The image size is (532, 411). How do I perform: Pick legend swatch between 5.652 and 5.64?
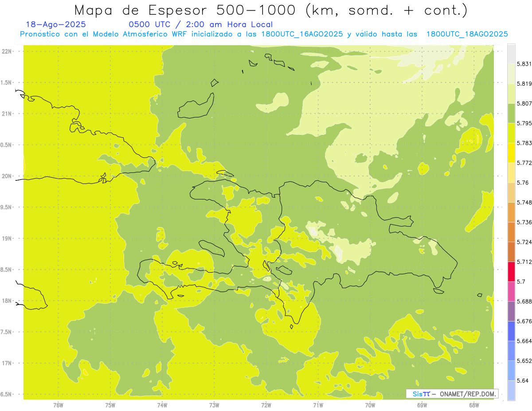511,370
